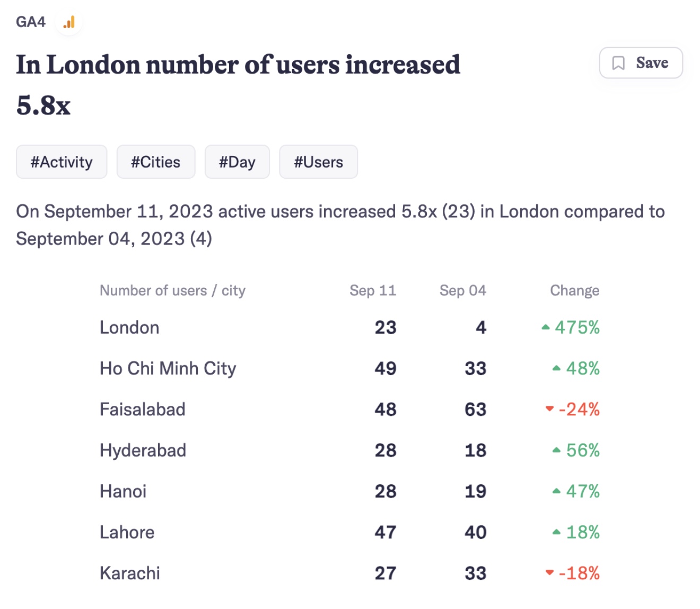Save this London users insight
The height and width of the screenshot is (609, 700).
tap(641, 63)
